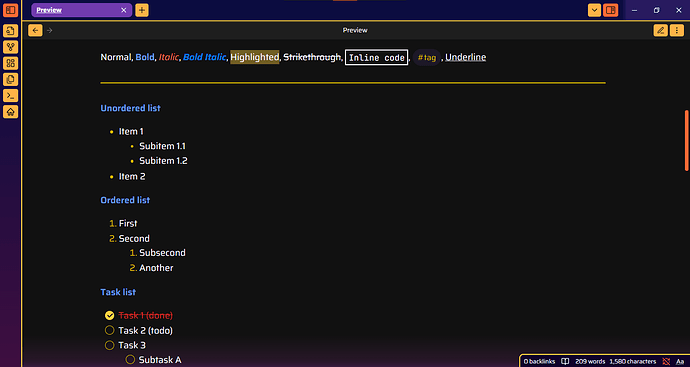Click the #tag link
This screenshot has width=690, height=367.
pyautogui.click(x=427, y=58)
